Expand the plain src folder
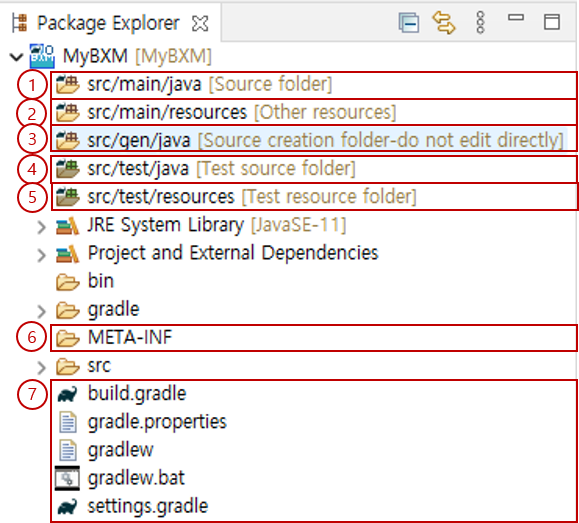Screen dimensions: 579x523 tap(41, 367)
